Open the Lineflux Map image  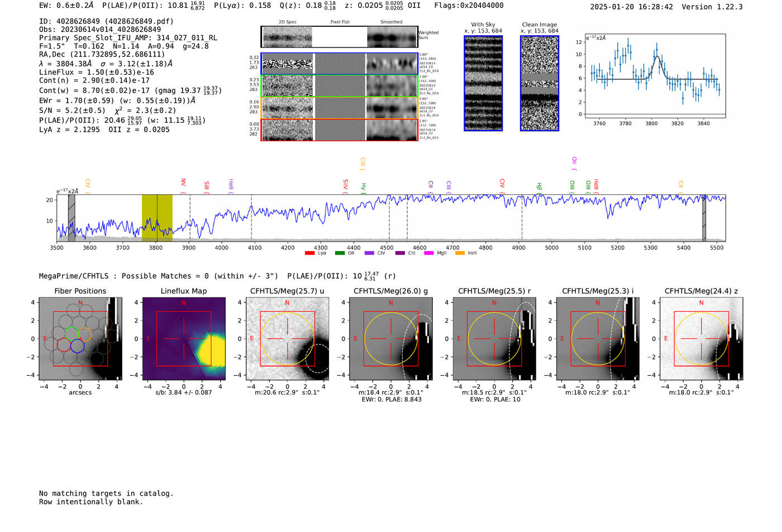point(184,339)
